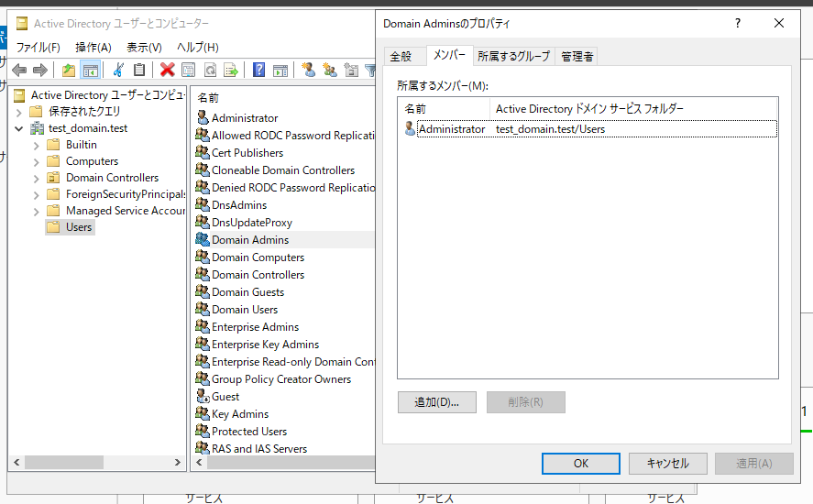This screenshot has height=504, width=813.
Task: Create a new organizational unit icon
Action: click(351, 70)
